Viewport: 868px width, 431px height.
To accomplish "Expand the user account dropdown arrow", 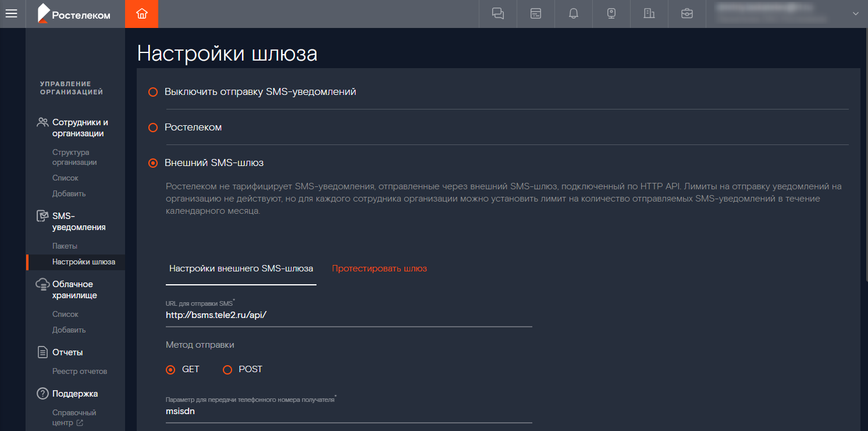I will 855,14.
